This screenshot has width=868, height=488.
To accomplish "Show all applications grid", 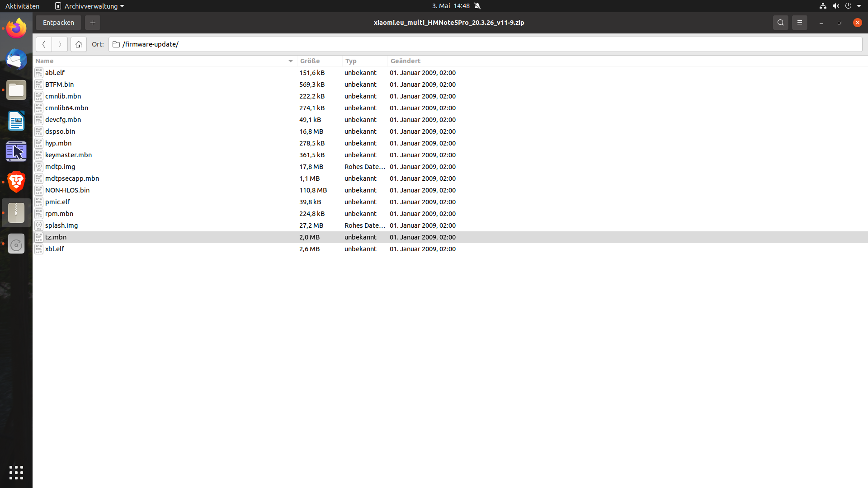I will click(x=16, y=473).
